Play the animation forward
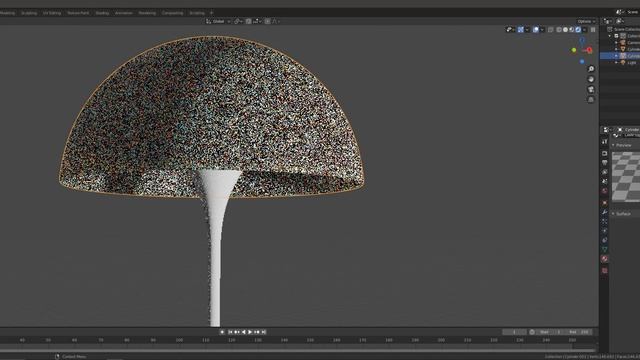The image size is (640, 360). [250, 332]
